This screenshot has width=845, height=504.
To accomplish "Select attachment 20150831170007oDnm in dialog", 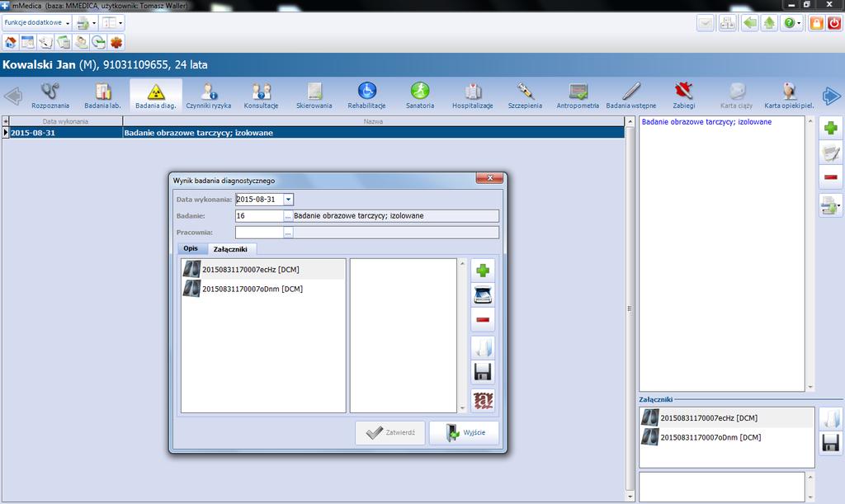I will pos(263,289).
